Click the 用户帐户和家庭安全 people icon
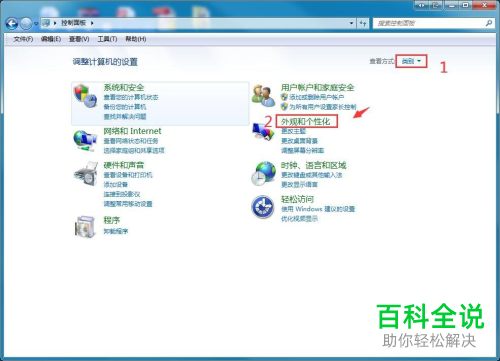The height and width of the screenshot is (361, 500). tap(263, 96)
